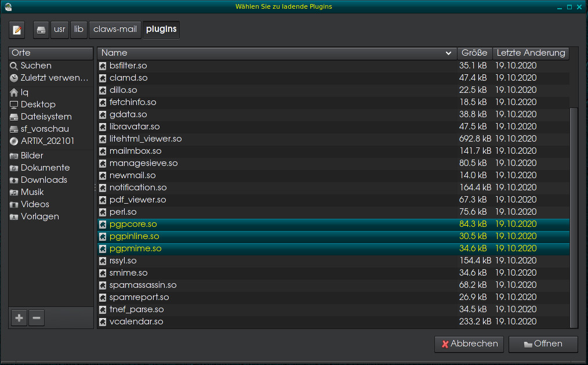Viewport: 588px width, 365px height.
Task: Click the ARTIX_202101 disc icon
Action: [13, 140]
